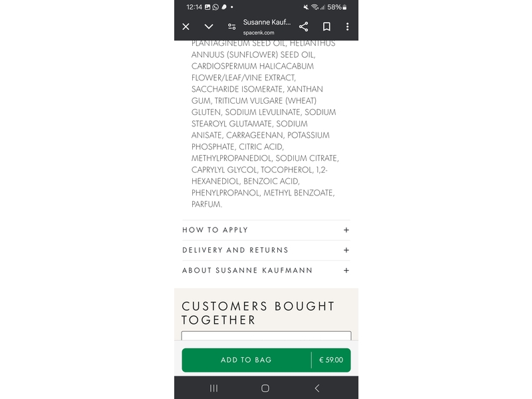
Task: Open site settings tune icon
Action: tap(231, 27)
